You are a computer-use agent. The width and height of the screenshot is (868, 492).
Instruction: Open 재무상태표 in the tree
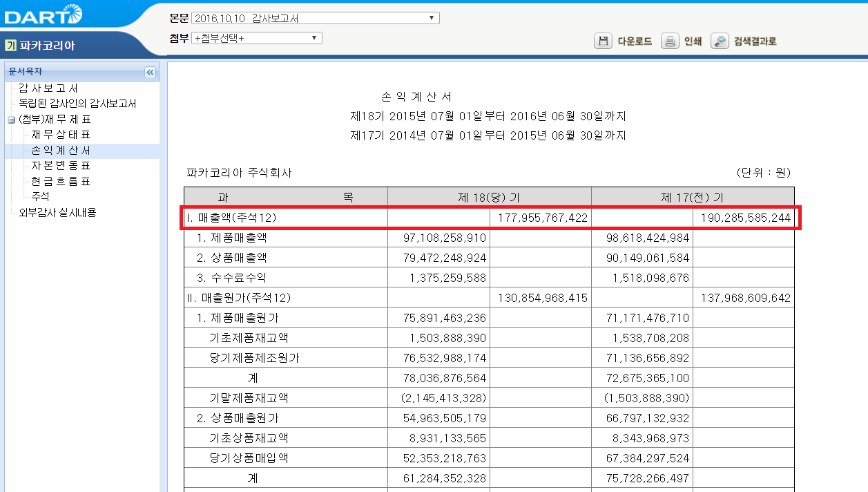pyautogui.click(x=61, y=135)
